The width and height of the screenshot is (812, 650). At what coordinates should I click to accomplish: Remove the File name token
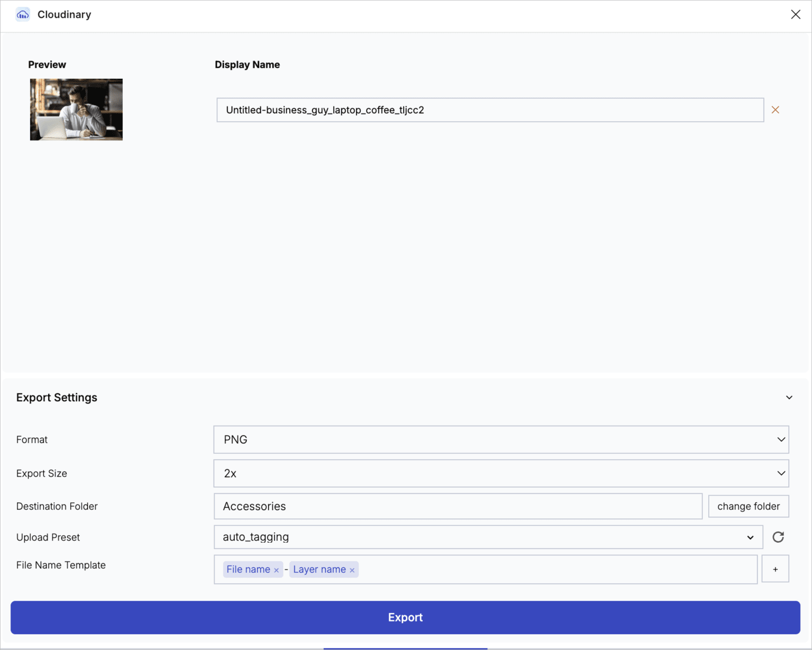point(277,571)
